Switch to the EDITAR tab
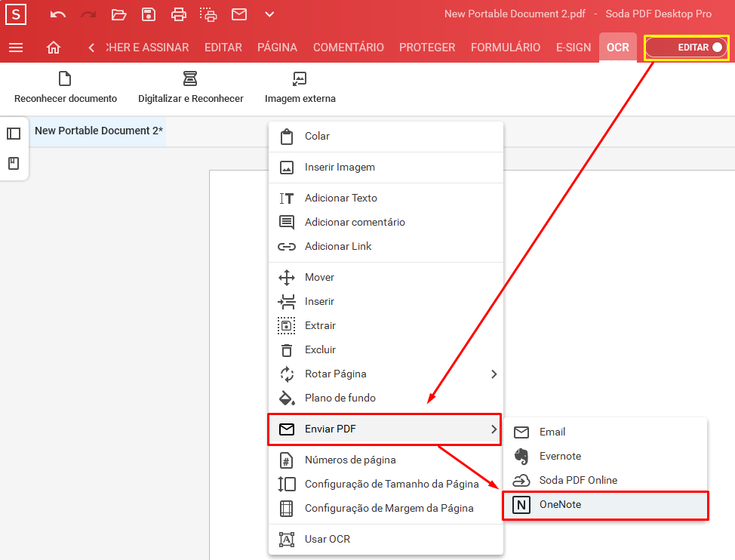 [x=223, y=48]
